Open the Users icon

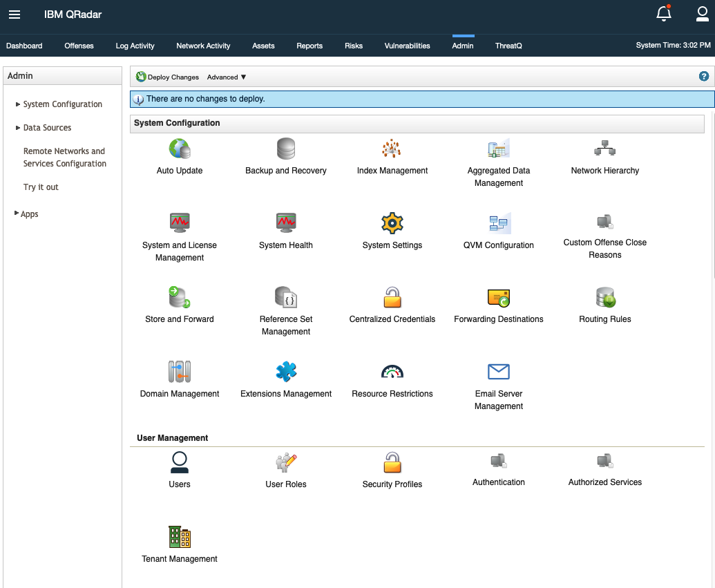[180, 462]
